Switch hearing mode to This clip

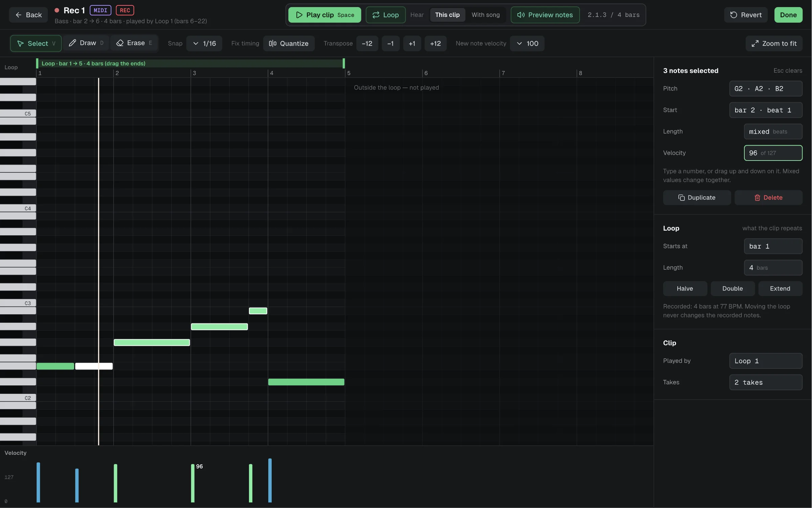(x=447, y=15)
